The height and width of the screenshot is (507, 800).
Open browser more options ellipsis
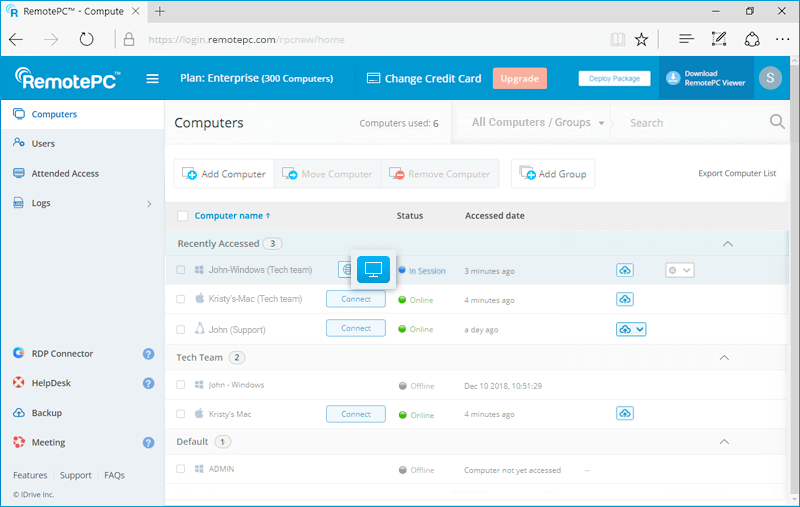pos(782,39)
